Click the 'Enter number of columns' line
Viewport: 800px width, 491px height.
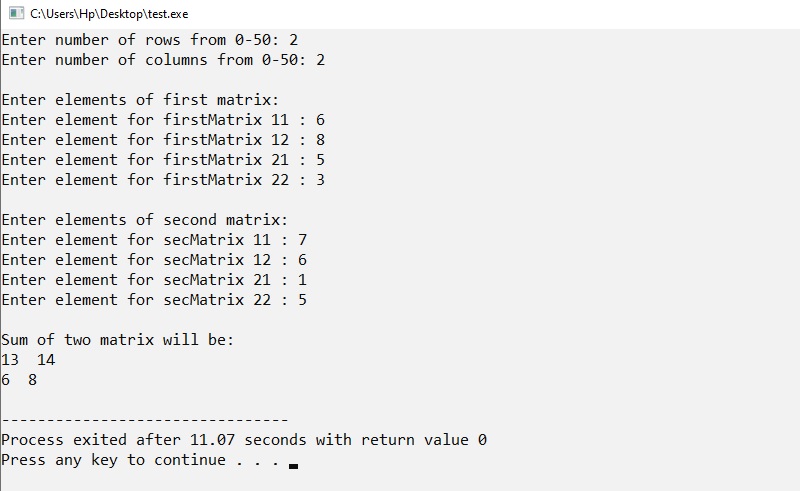point(163,60)
